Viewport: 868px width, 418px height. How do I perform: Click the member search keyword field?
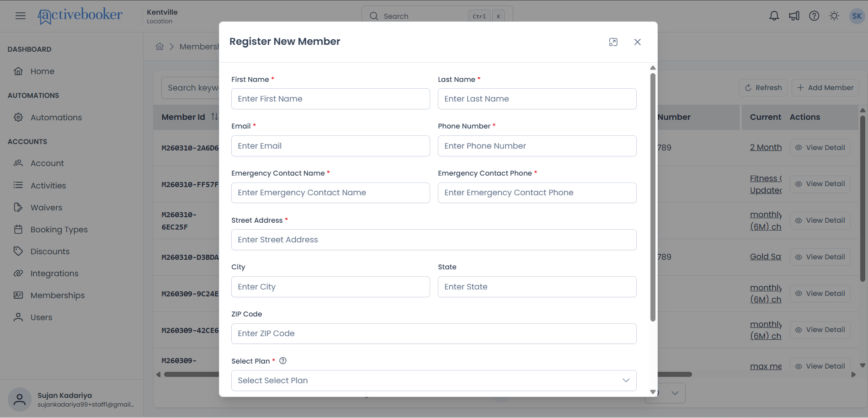[191, 88]
